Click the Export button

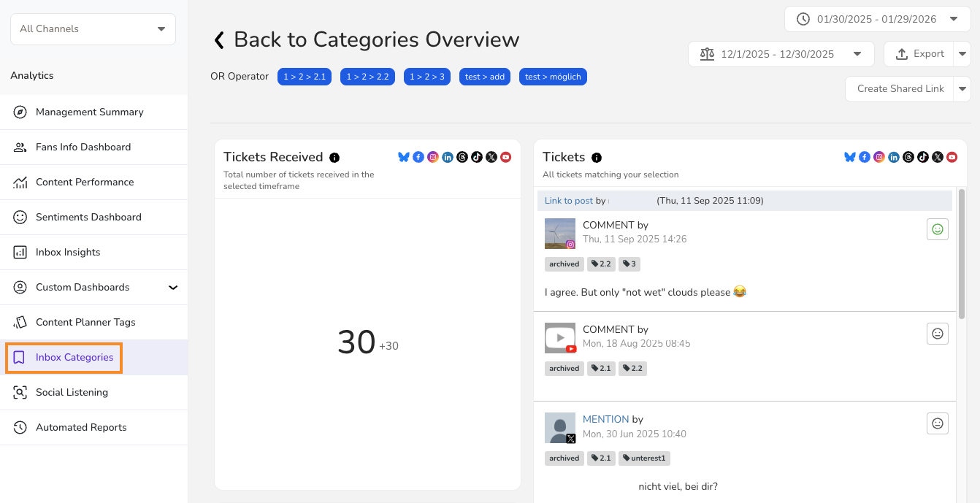pyautogui.click(x=919, y=54)
